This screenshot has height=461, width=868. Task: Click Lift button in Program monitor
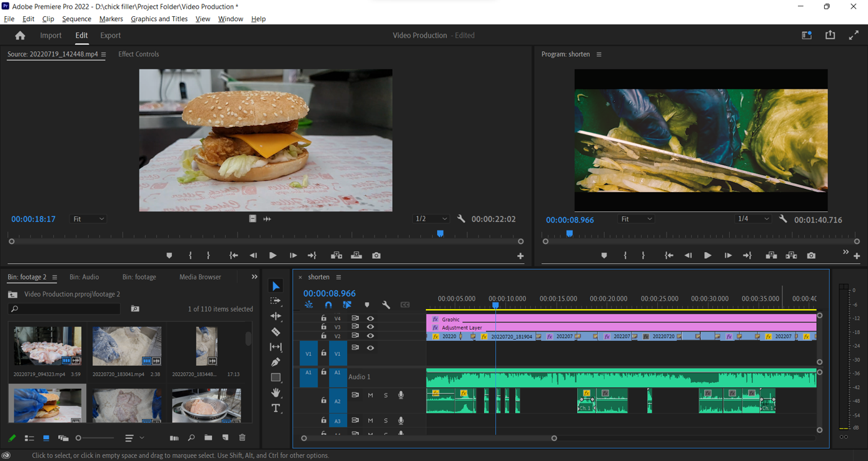coord(771,255)
